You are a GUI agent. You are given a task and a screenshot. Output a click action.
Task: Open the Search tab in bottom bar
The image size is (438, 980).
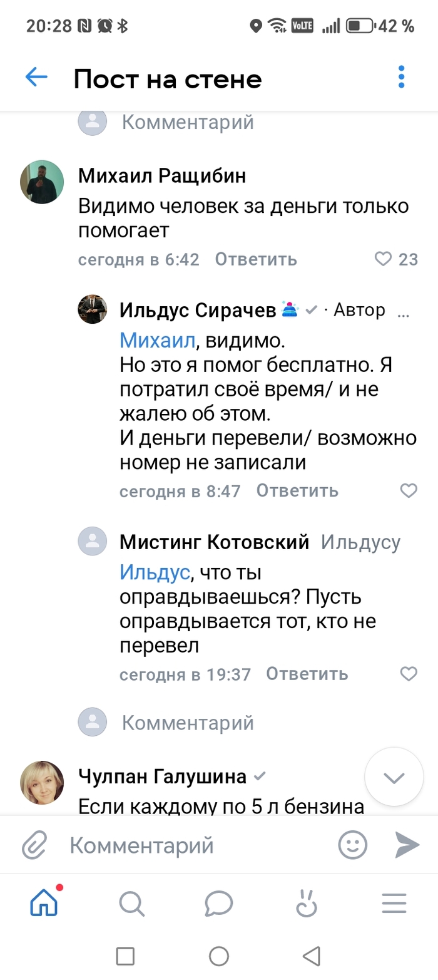[131, 904]
